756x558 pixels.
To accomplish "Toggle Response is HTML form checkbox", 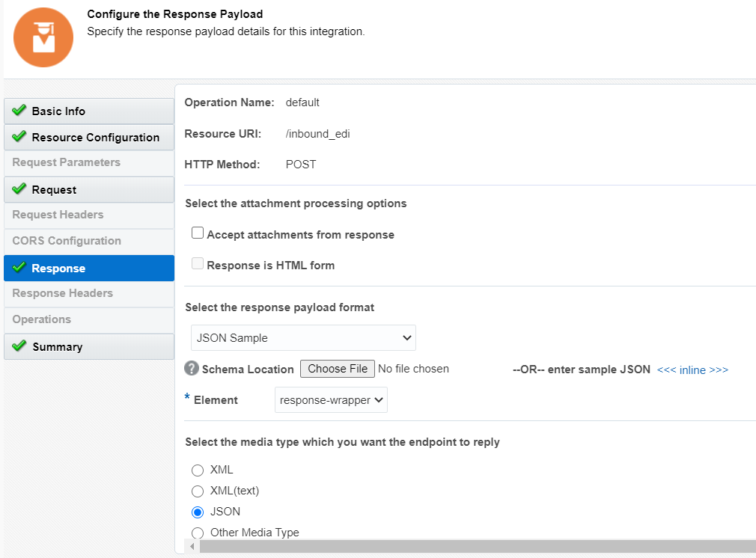I will 198,263.
